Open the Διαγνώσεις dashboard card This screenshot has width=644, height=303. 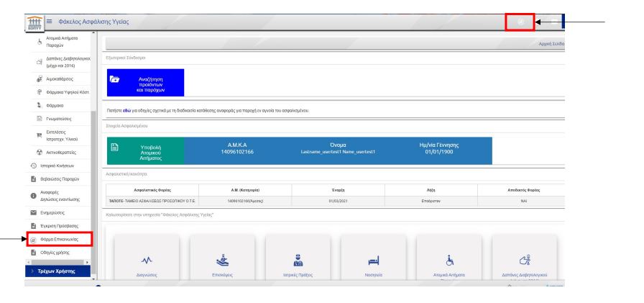147,259
